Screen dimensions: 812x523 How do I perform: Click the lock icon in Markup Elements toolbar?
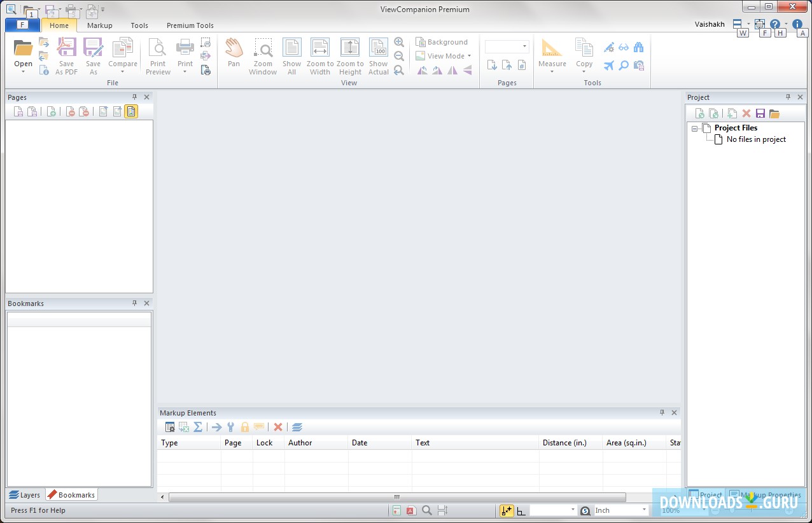click(244, 427)
